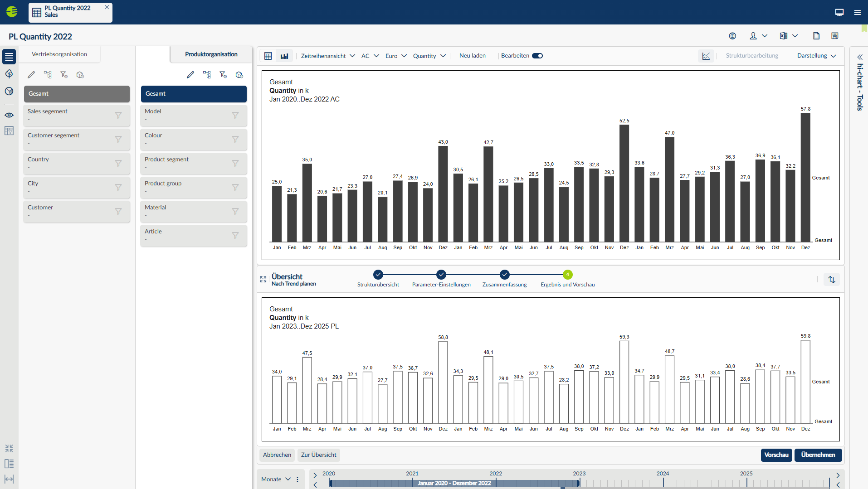Viewport: 868px width, 489px height.
Task: Open the AC dropdown
Action: coord(370,56)
